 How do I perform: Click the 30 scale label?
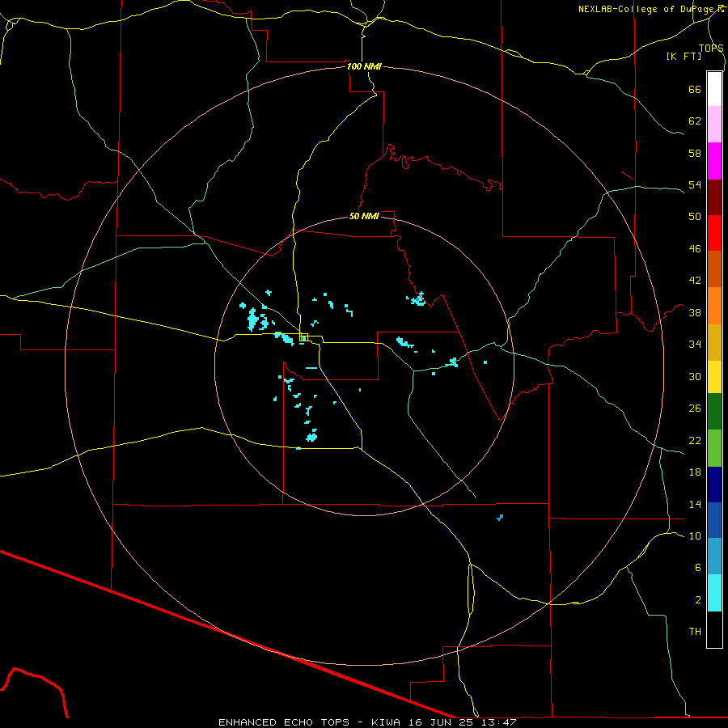point(695,376)
